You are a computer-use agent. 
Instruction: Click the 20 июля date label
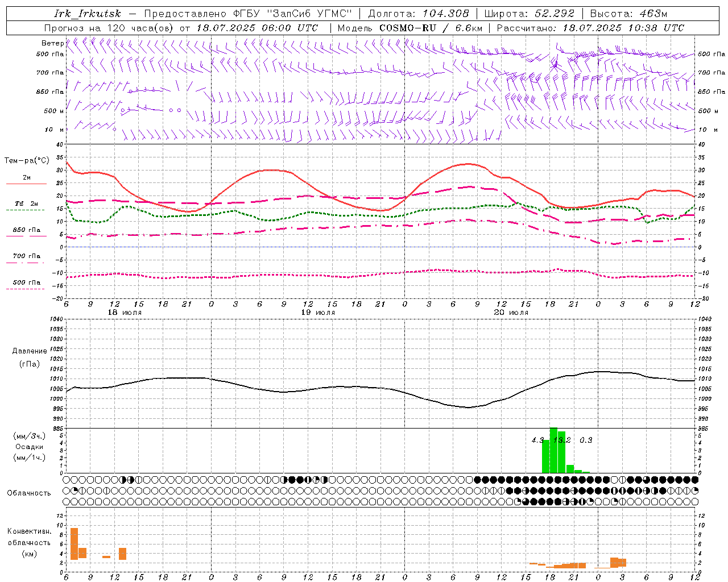[511, 313]
